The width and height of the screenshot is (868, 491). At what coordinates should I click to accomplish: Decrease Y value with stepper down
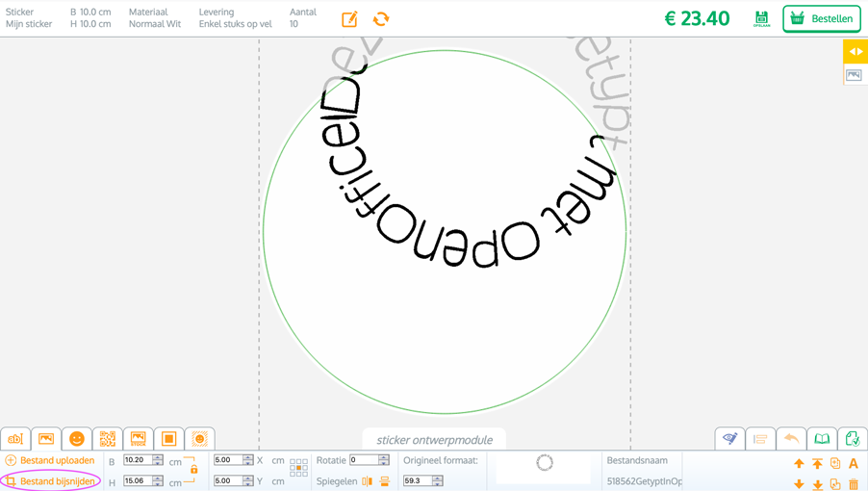pyautogui.click(x=248, y=483)
